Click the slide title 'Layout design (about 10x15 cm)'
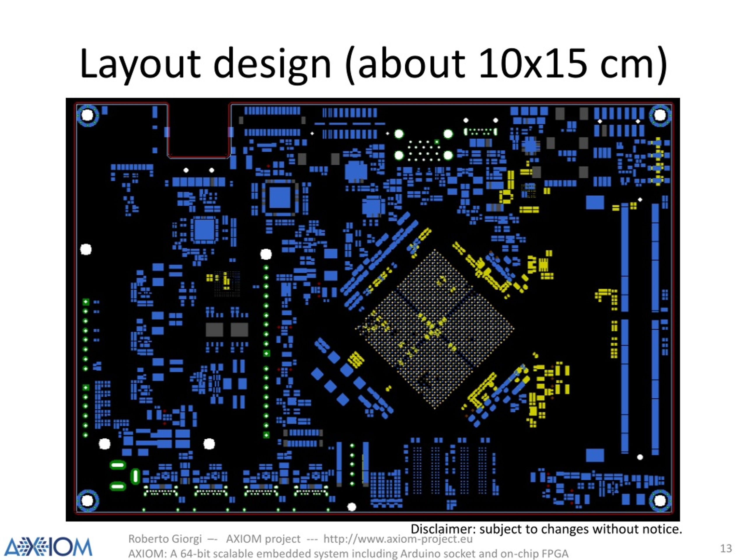The height and width of the screenshot is (560, 747). click(373, 64)
